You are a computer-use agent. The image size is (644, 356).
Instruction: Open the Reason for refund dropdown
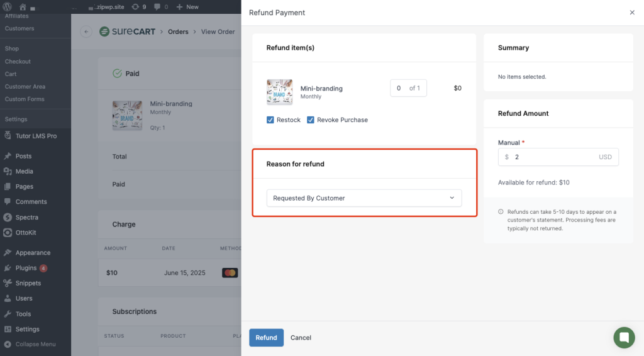click(364, 198)
